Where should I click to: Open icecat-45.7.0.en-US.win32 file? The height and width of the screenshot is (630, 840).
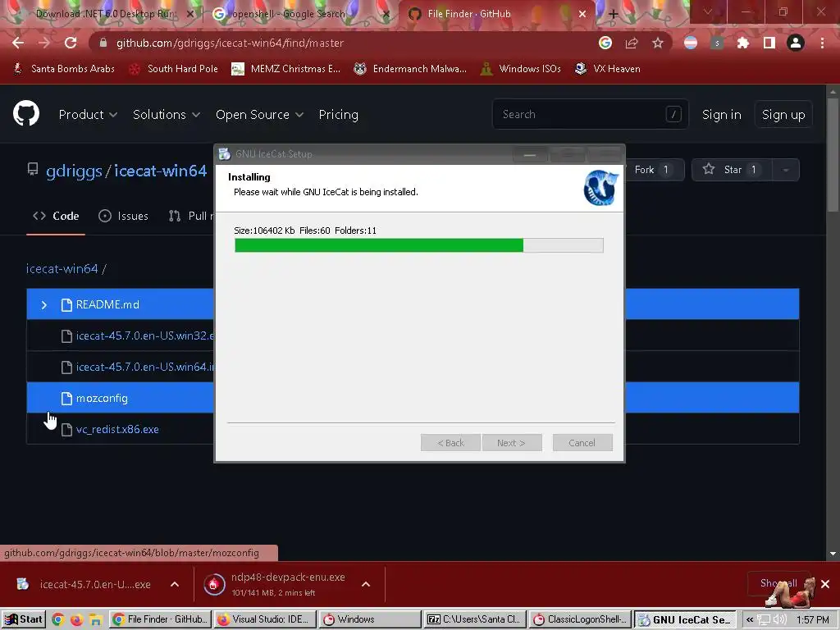pyautogui.click(x=144, y=336)
